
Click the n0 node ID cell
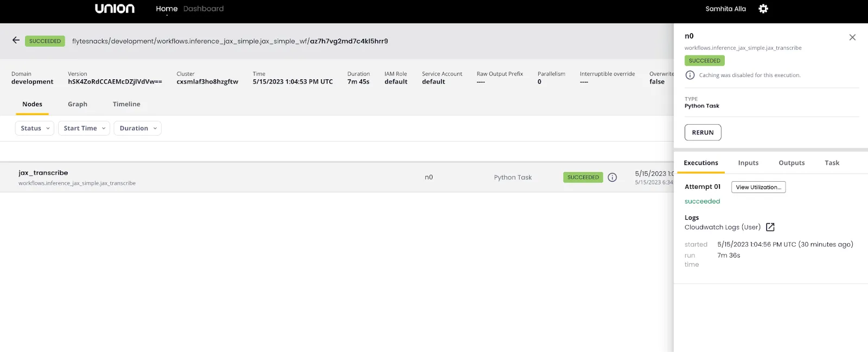[x=429, y=177]
